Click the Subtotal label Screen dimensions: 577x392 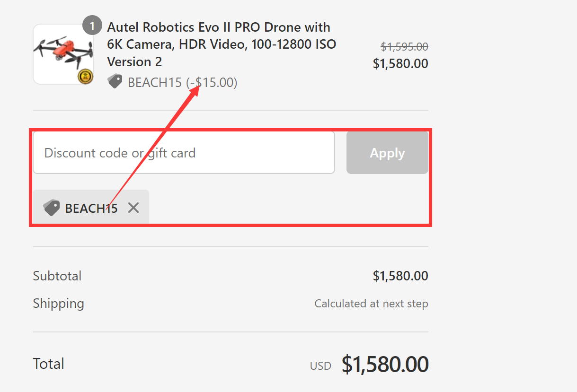pos(57,276)
